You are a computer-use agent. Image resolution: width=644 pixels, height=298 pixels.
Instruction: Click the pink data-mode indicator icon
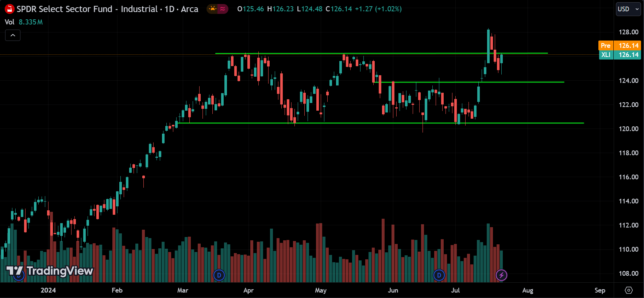(x=223, y=9)
